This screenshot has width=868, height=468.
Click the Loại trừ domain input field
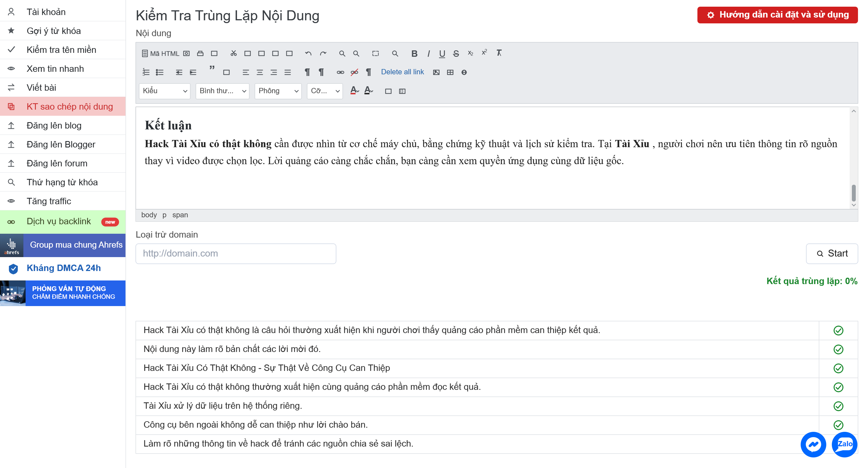(x=236, y=253)
